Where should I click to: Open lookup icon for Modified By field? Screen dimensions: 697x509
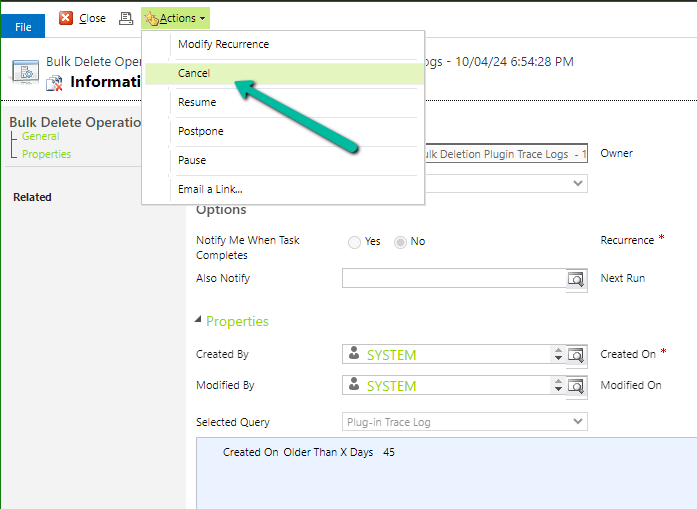pos(576,386)
